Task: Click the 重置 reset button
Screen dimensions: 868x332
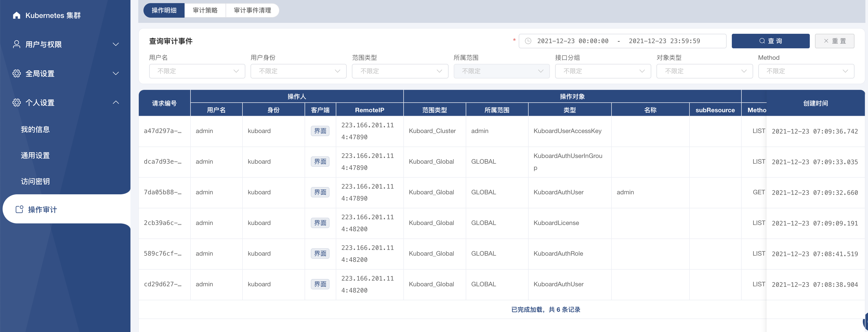Action: [x=834, y=41]
